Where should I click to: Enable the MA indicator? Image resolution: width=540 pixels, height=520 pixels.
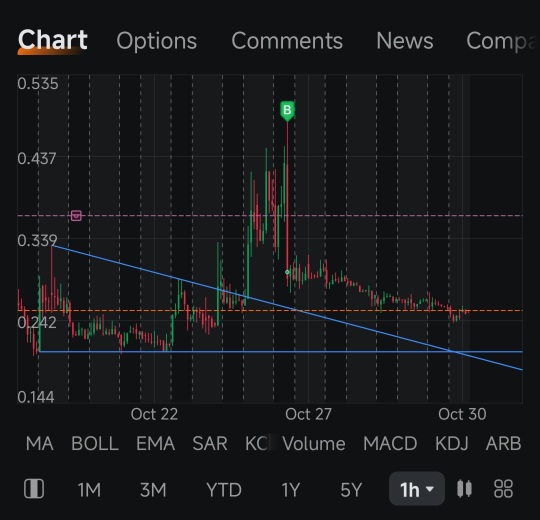click(x=40, y=443)
